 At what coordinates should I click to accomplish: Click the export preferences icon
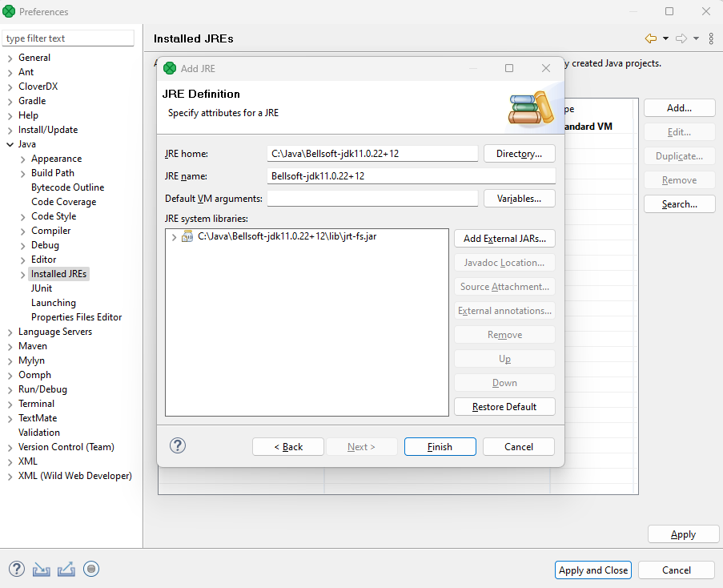pos(66,569)
